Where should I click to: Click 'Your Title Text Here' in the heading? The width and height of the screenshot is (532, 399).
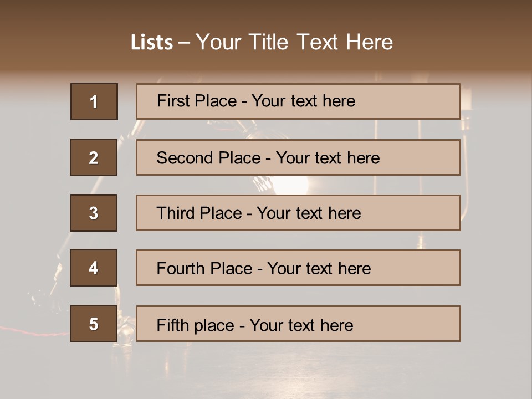[294, 42]
